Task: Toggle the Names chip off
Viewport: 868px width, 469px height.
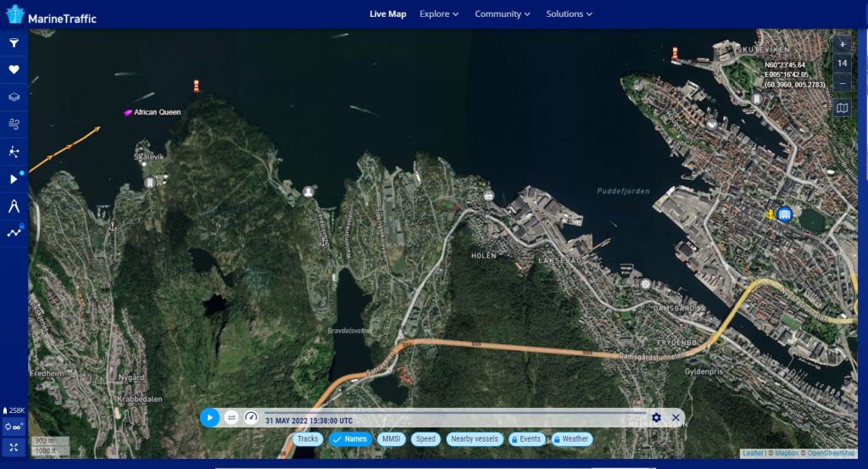Action: click(350, 439)
